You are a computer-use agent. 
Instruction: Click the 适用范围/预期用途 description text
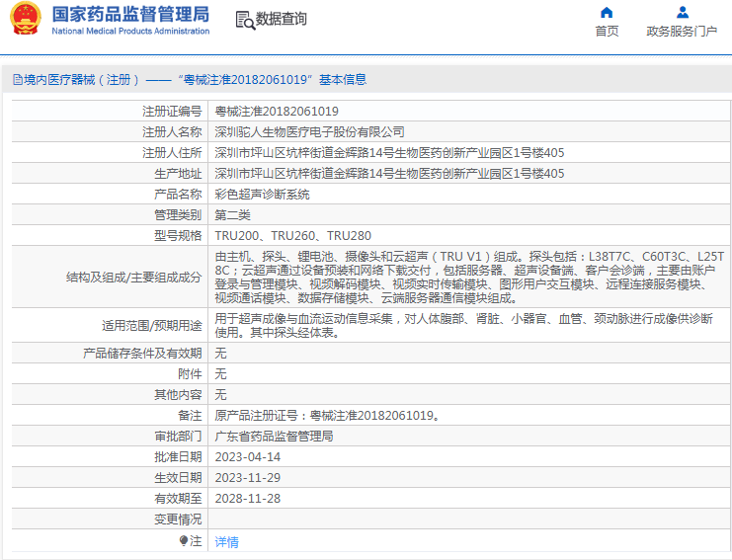coord(463,326)
